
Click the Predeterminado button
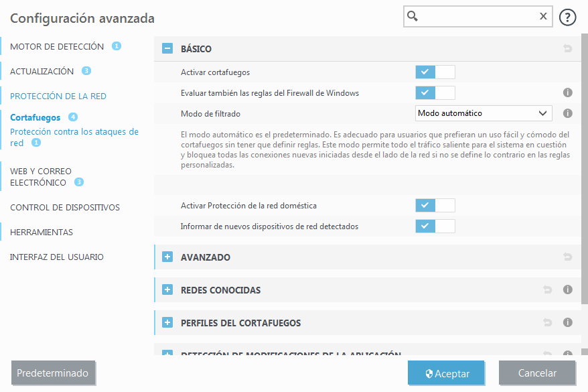point(53,373)
